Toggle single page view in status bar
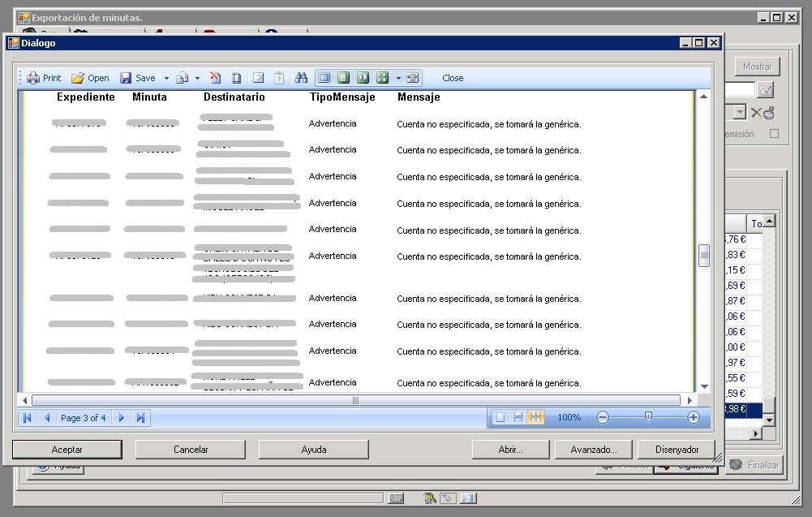This screenshot has width=812, height=517. [x=501, y=417]
